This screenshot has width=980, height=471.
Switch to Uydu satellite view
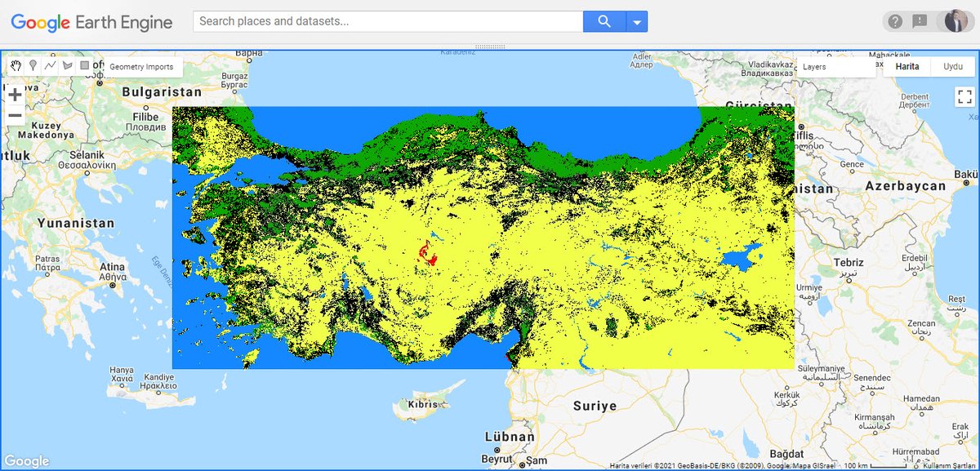click(952, 67)
